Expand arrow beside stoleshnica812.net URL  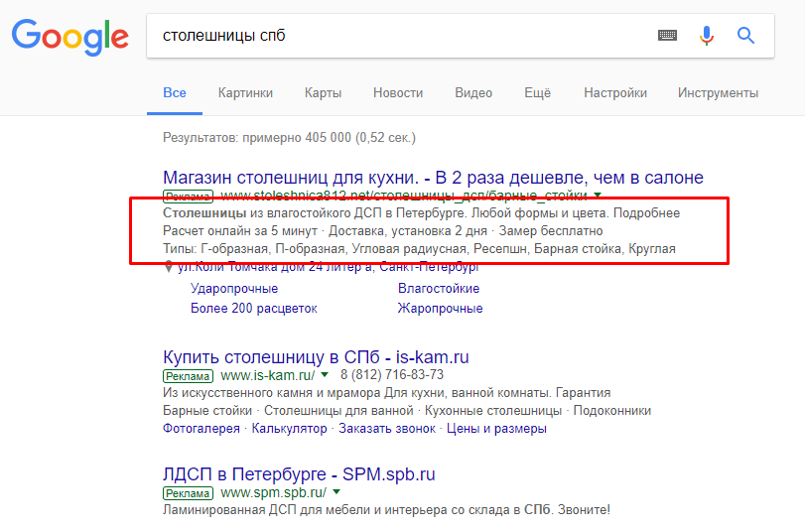(x=598, y=196)
